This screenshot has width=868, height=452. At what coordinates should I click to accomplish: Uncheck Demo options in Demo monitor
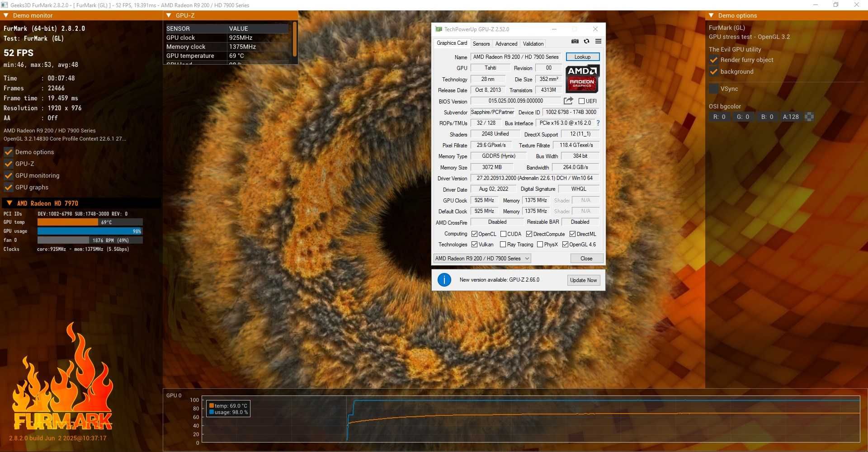pyautogui.click(x=8, y=152)
